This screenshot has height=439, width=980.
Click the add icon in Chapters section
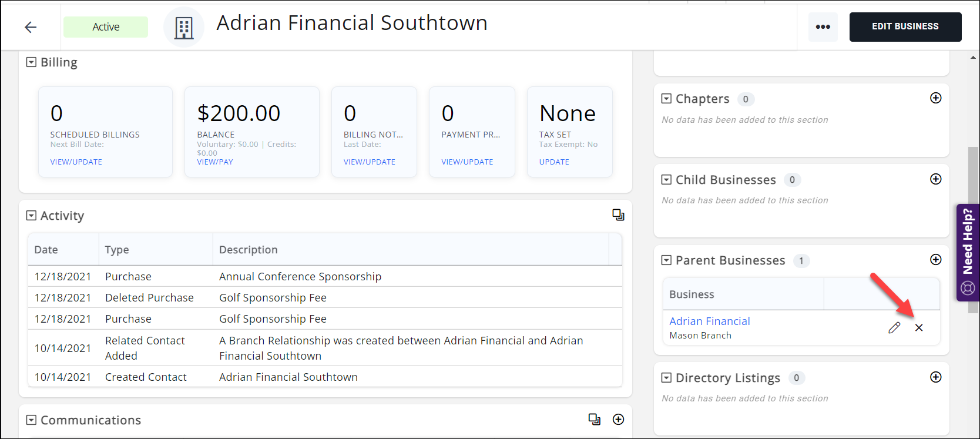click(936, 98)
